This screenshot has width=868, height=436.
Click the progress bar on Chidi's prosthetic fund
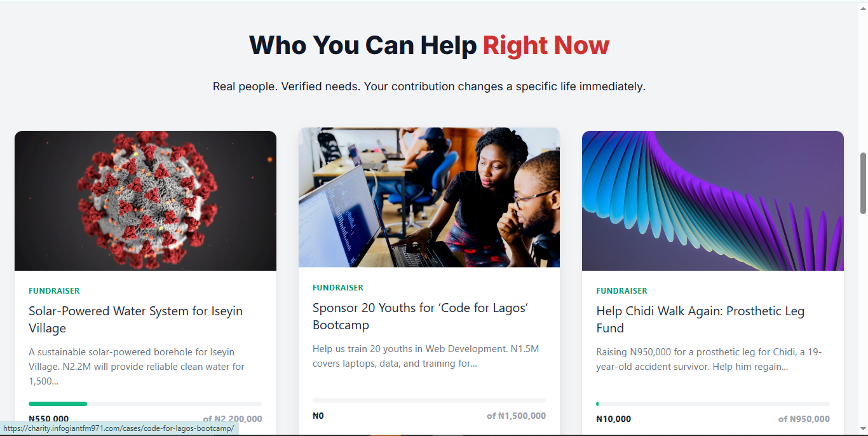712,404
